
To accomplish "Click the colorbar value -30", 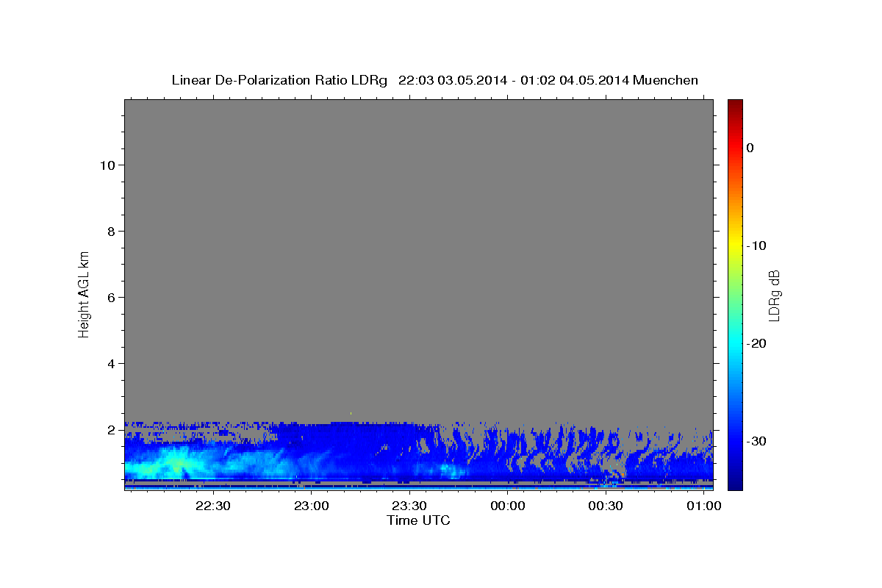I will click(756, 441).
